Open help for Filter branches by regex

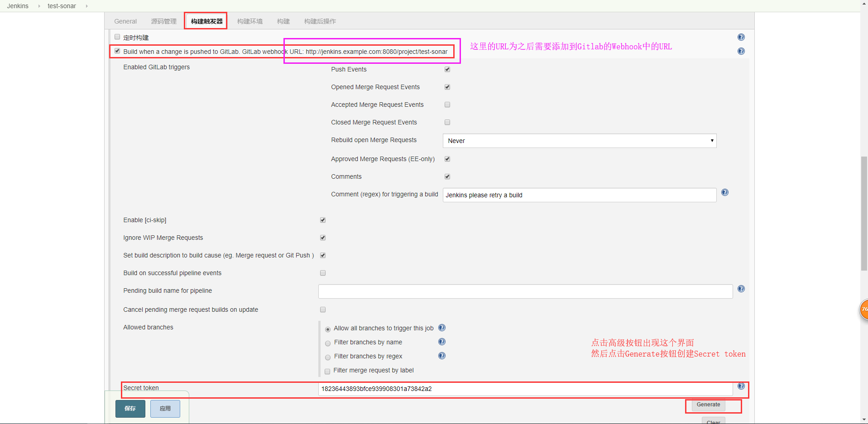pos(442,356)
